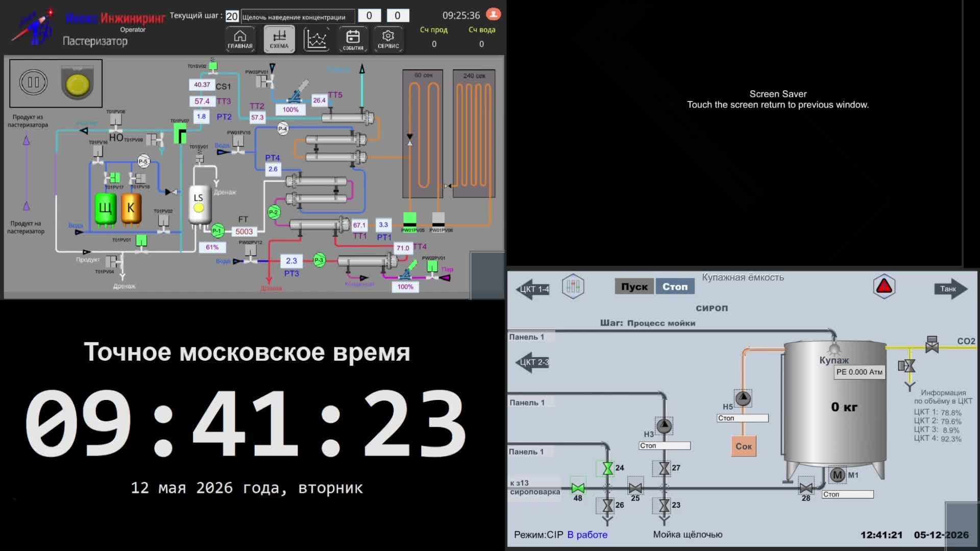Toggle valve T01PV02

click(163, 223)
